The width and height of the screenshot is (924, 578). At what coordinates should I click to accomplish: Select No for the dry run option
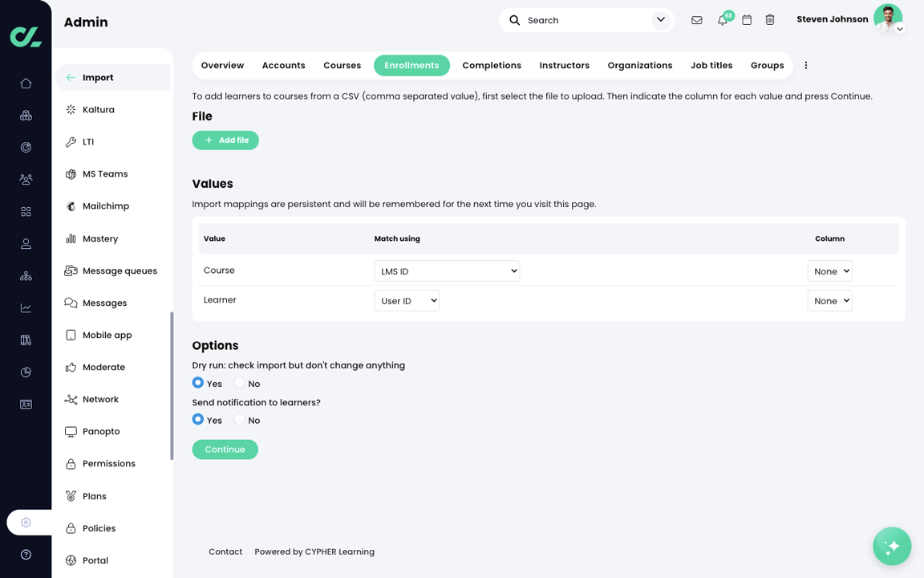[x=239, y=384]
